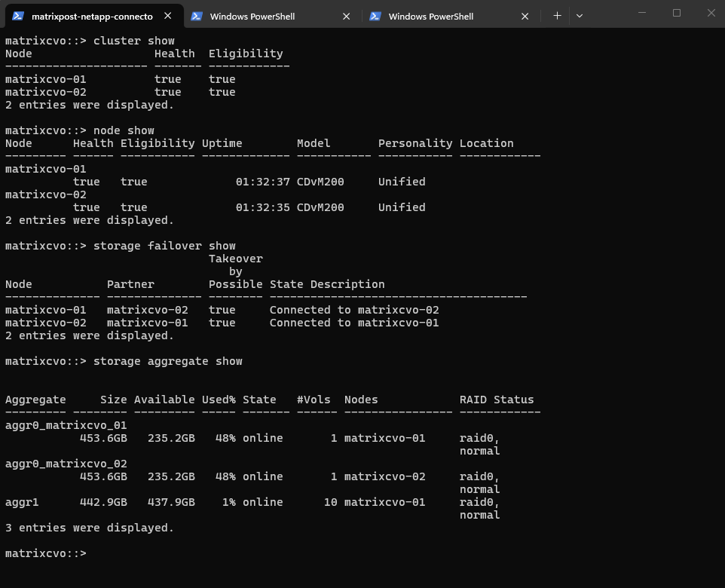Close the second Windows PowerShell tab
This screenshot has width=725, height=588.
(x=347, y=16)
